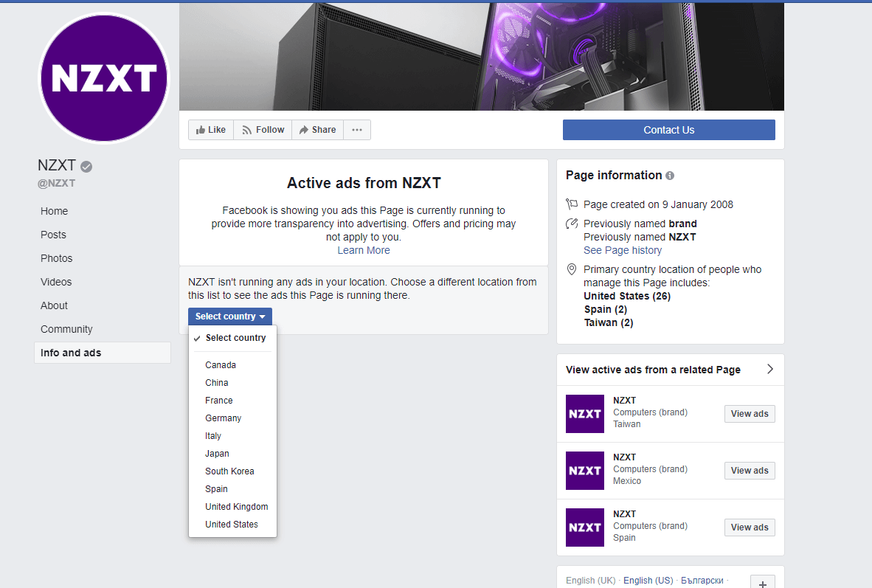Click the checkmark beside Select country

(196, 338)
